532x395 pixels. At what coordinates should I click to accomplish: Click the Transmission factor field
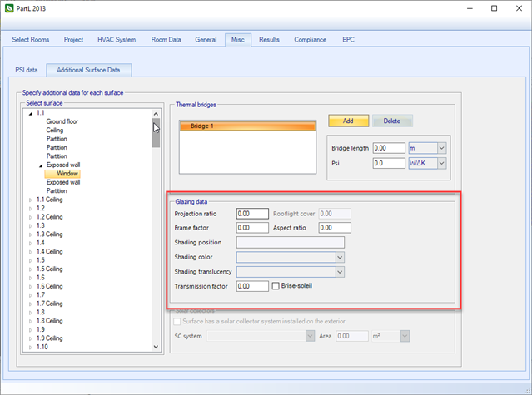point(252,286)
